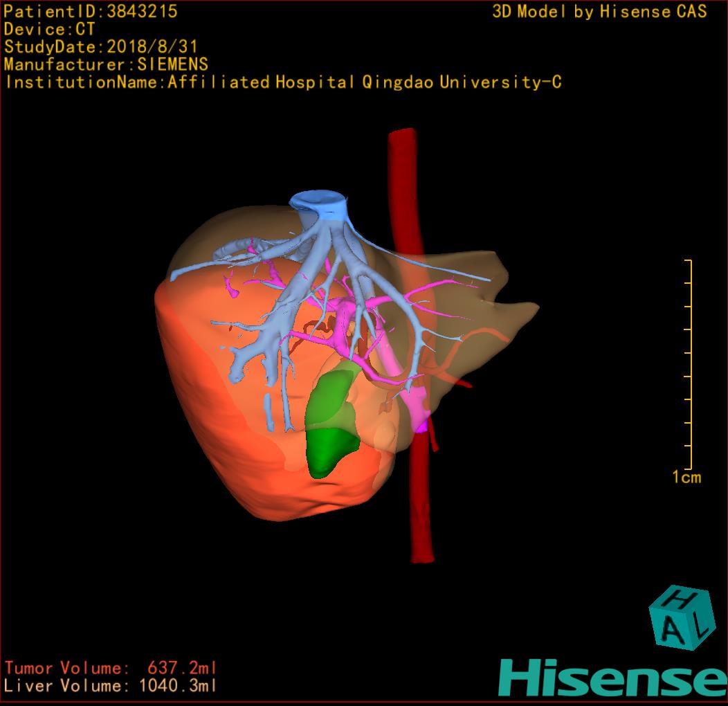Click the Manufacturer:SIEMENS label
Image resolution: width=728 pixels, height=706 pixels.
tap(106, 64)
